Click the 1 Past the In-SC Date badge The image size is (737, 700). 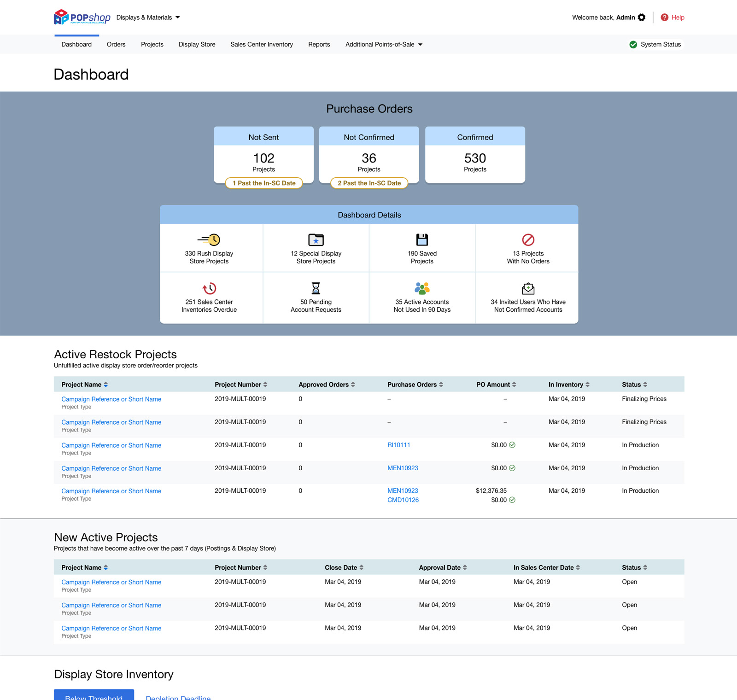click(x=264, y=183)
